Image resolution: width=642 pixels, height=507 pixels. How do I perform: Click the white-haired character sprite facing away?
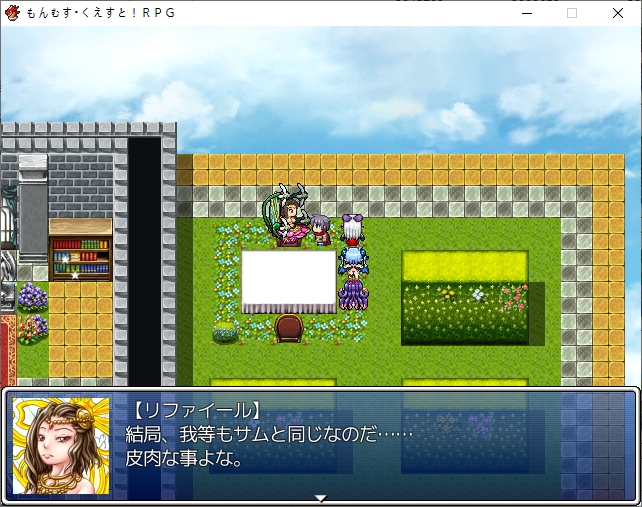pyautogui.click(x=353, y=229)
